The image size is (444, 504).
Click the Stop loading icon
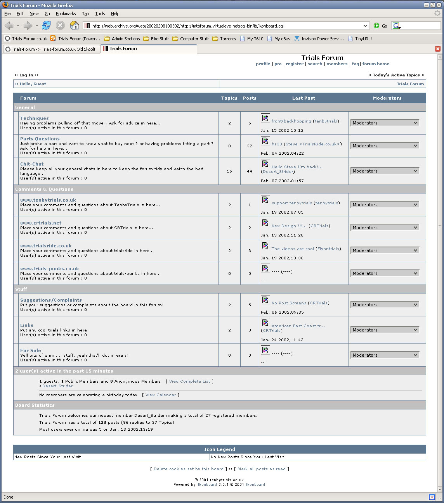60,26
